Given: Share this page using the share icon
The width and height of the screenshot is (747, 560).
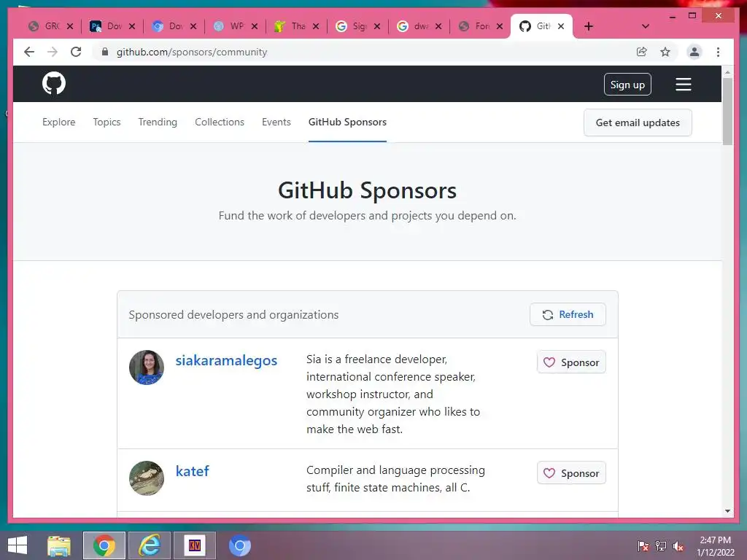Looking at the screenshot, I should click(x=642, y=52).
